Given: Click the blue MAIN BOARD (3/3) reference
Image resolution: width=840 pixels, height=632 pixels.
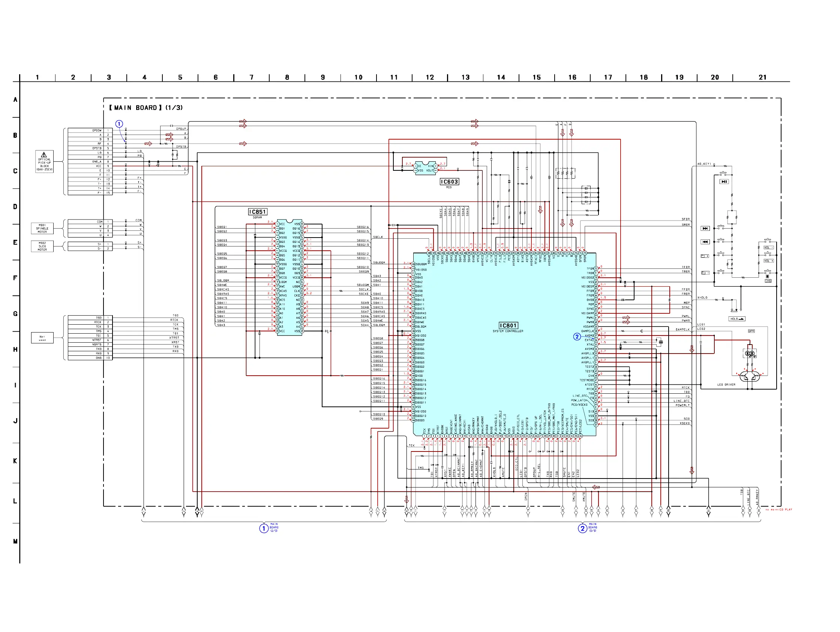Looking at the screenshot, I should 582,528.
